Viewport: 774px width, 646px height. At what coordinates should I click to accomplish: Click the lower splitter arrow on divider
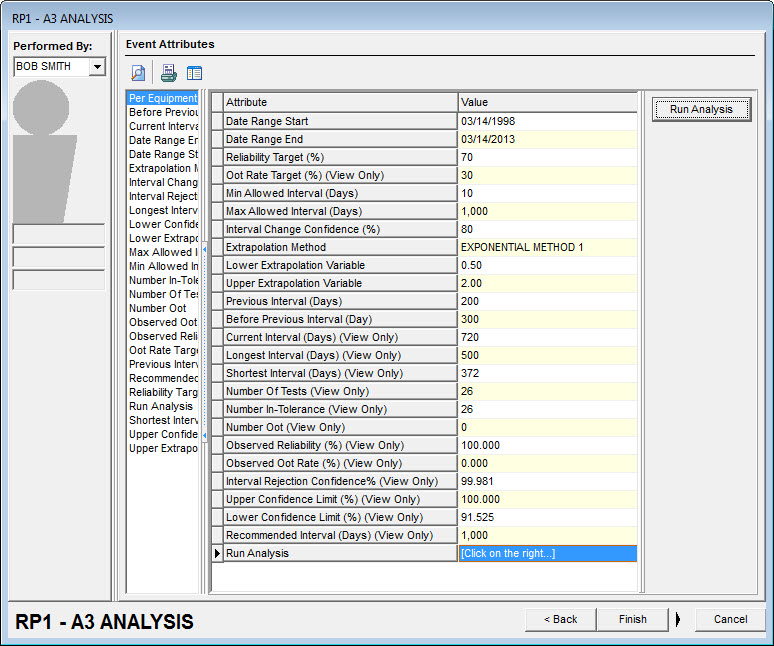204,436
